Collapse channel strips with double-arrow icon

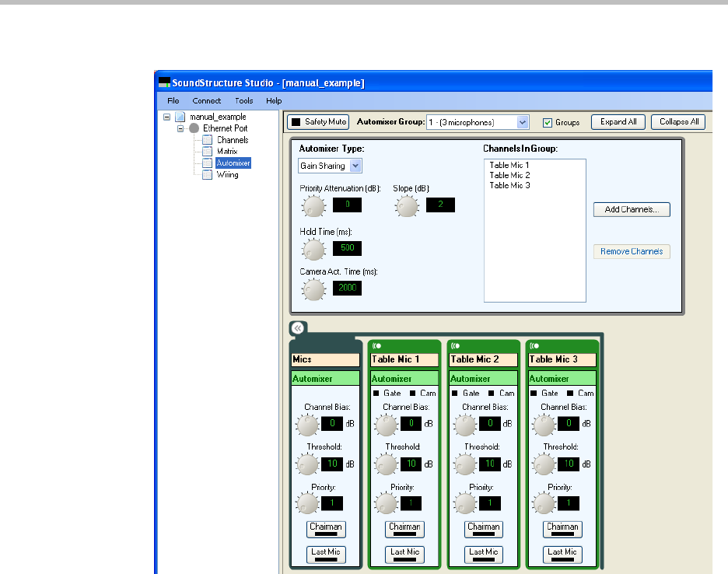(297, 328)
